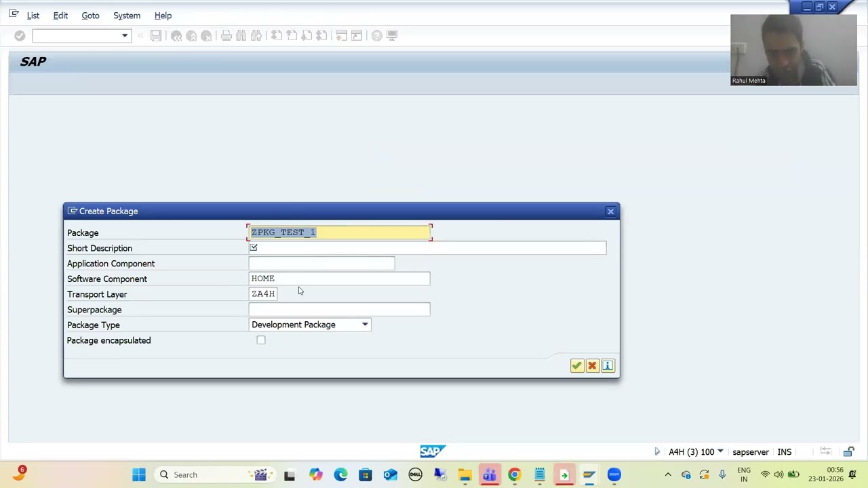The width and height of the screenshot is (868, 488).
Task: Open the SAP window menu icon beside List
Action: point(14,14)
